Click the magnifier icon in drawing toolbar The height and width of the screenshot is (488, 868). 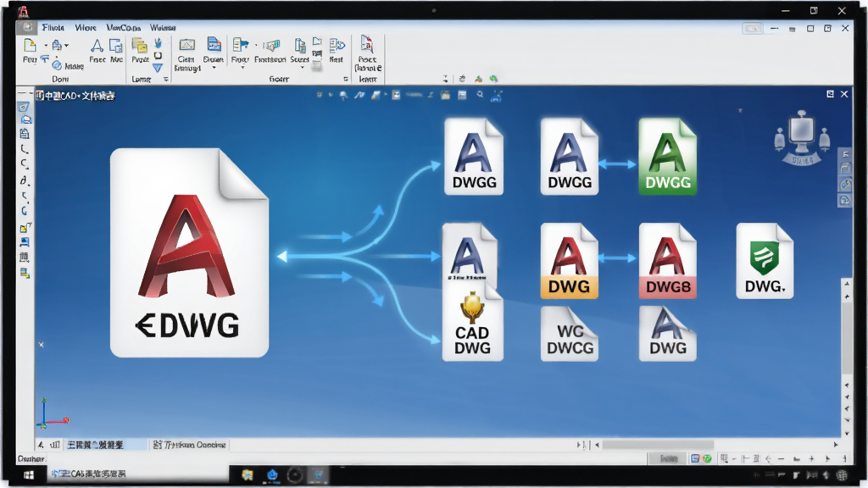(480, 95)
